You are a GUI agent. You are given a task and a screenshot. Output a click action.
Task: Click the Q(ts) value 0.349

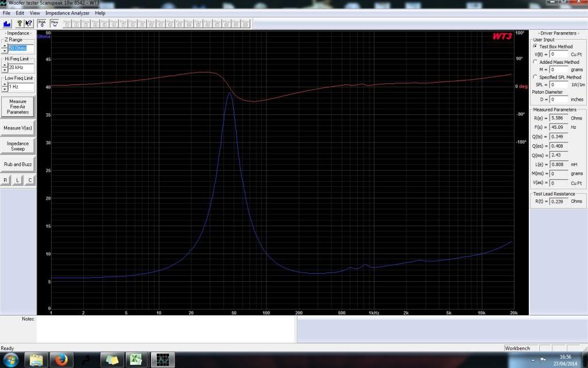coord(559,137)
